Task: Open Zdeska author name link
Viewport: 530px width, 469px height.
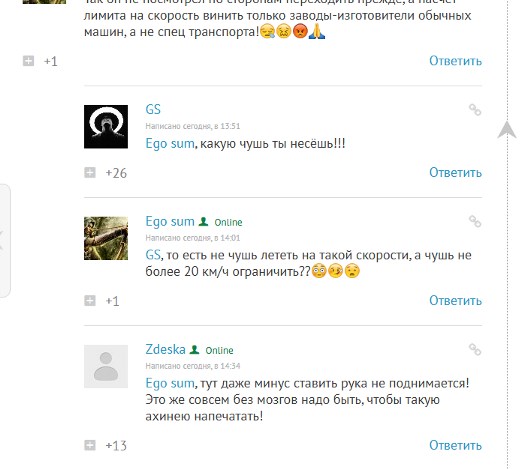Action: pyautogui.click(x=166, y=349)
